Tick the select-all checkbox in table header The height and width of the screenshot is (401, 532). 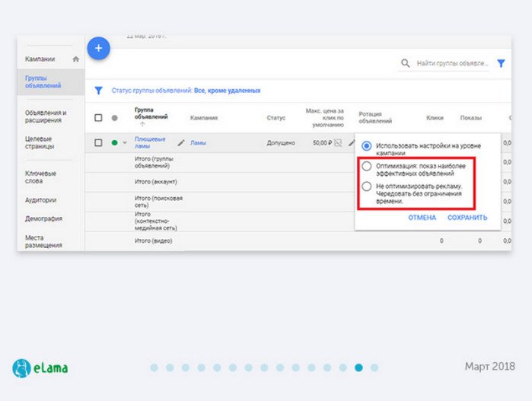98,118
